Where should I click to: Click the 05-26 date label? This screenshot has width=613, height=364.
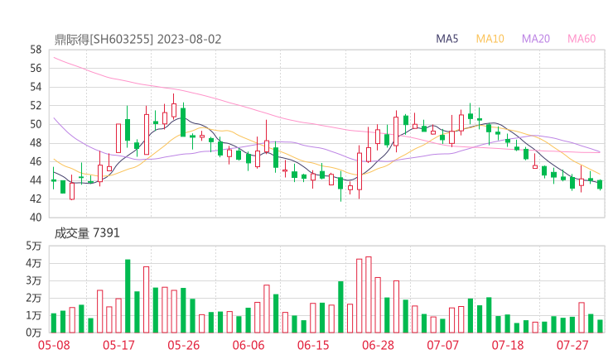pos(183,345)
